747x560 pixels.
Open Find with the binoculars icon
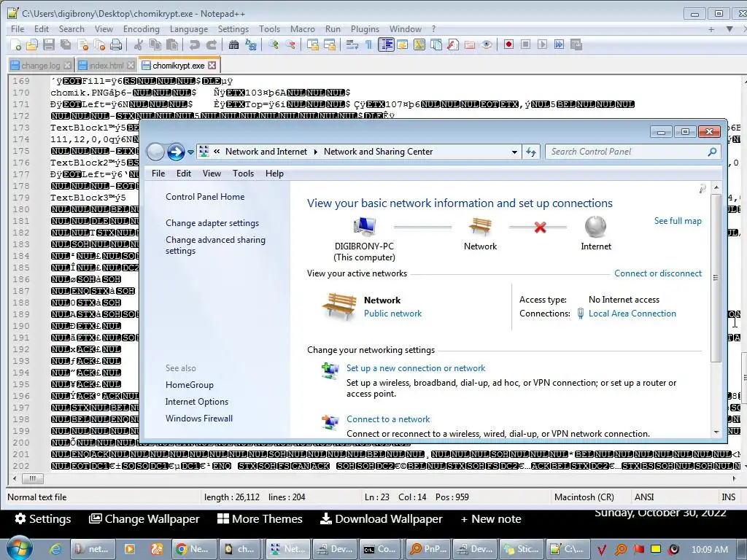233,44
